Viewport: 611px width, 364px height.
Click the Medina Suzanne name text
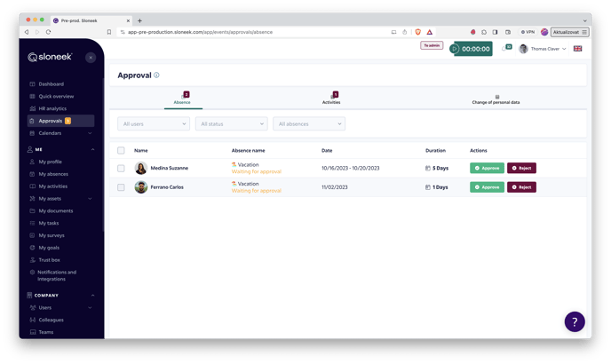pyautogui.click(x=170, y=169)
